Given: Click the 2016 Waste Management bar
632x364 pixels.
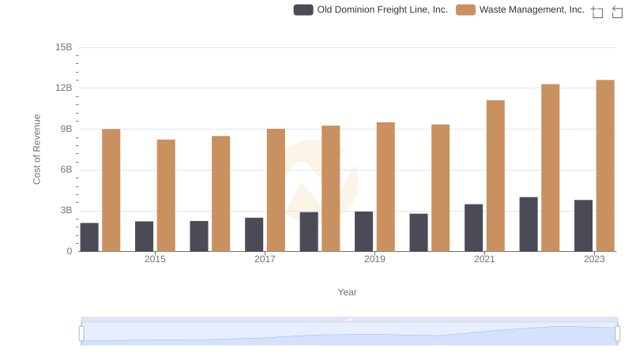Looking at the screenshot, I should tap(221, 193).
